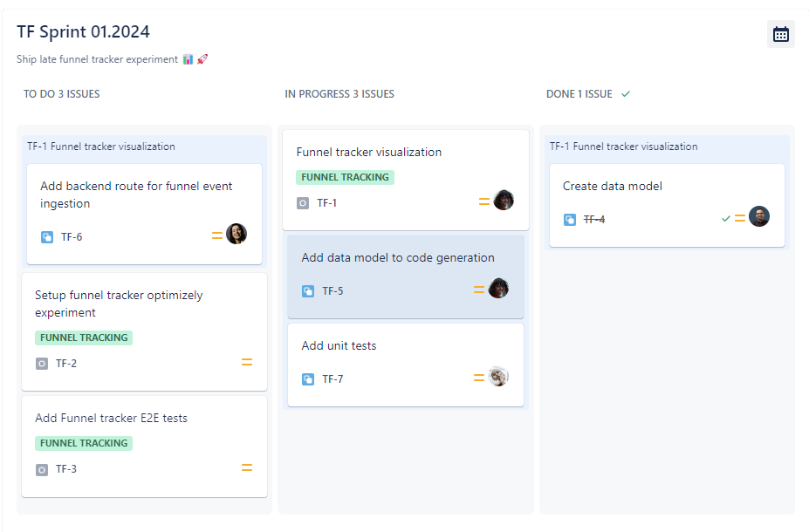Click FUNNEL TRACKING label on TF-3 card
The width and height of the screenshot is (809, 532).
click(84, 443)
